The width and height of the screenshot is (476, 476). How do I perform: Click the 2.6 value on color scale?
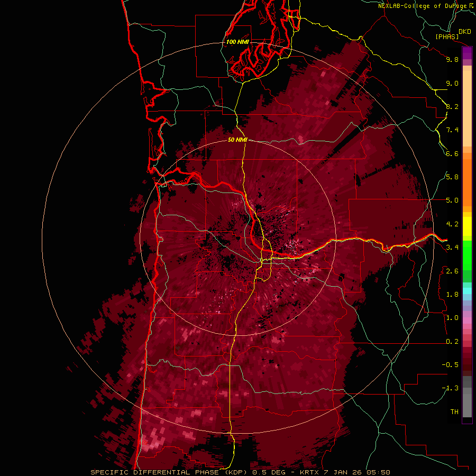coord(452,271)
